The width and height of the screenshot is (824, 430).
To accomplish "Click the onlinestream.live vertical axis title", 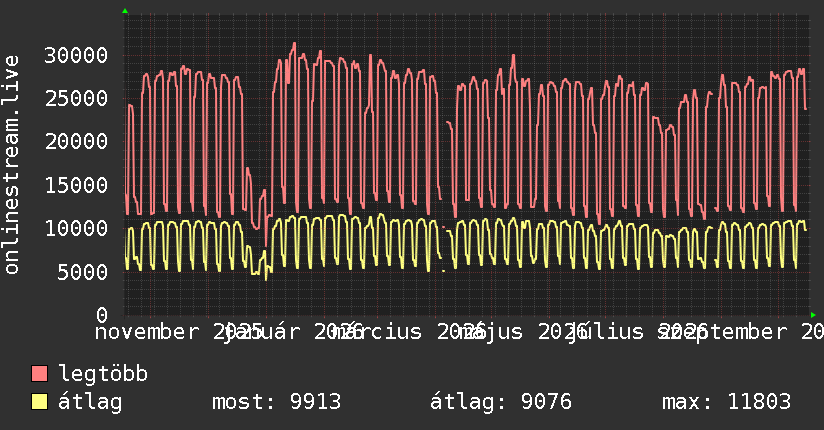I will coord(11,165).
